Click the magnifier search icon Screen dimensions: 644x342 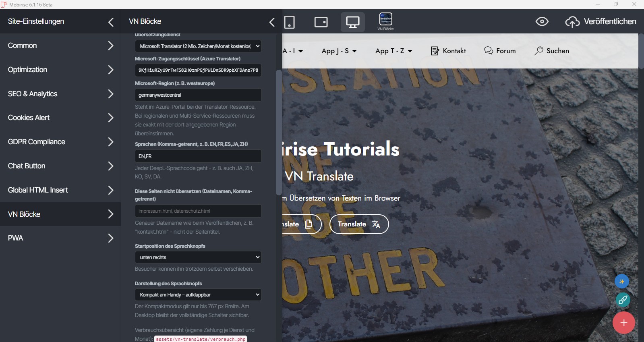(x=538, y=51)
